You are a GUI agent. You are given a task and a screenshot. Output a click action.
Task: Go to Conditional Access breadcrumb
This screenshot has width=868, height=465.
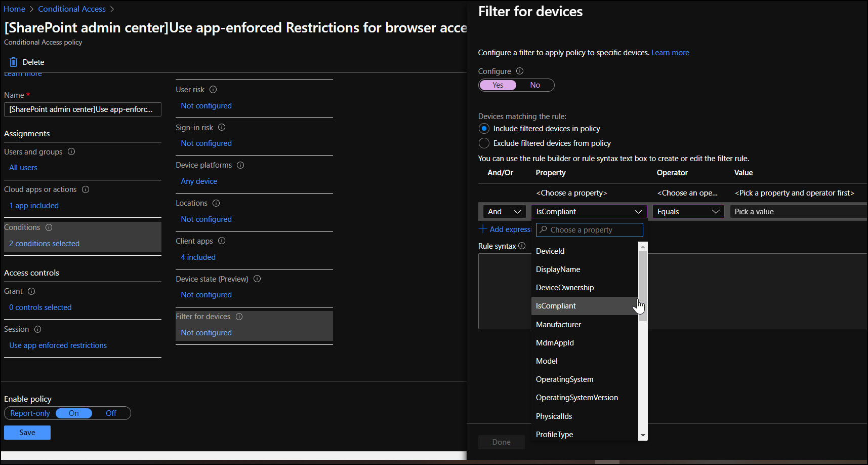point(72,9)
